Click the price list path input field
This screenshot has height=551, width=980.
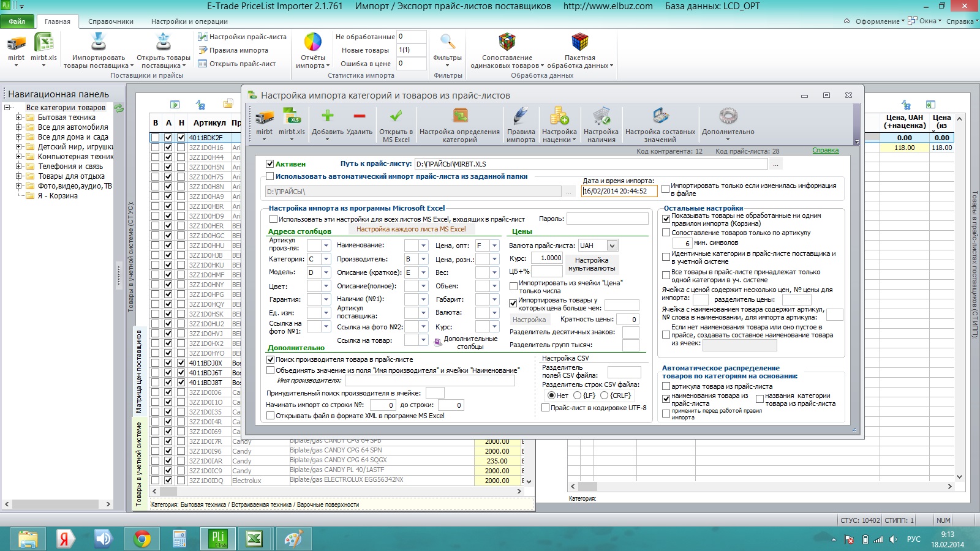(x=590, y=164)
